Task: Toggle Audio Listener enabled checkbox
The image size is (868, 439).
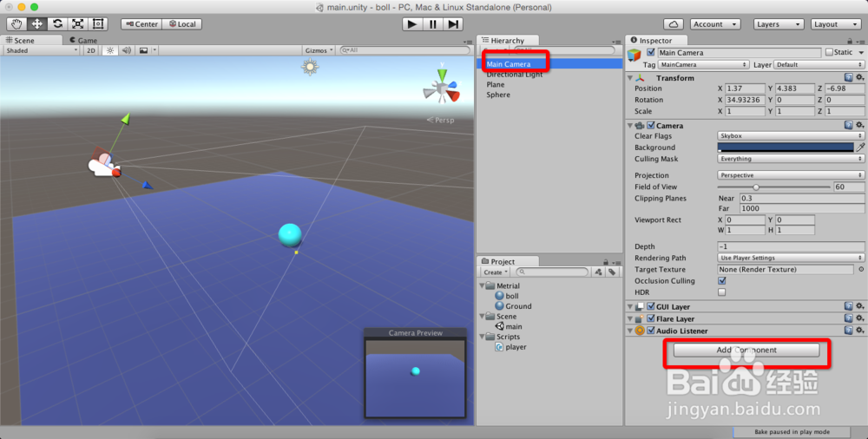Action: point(651,331)
